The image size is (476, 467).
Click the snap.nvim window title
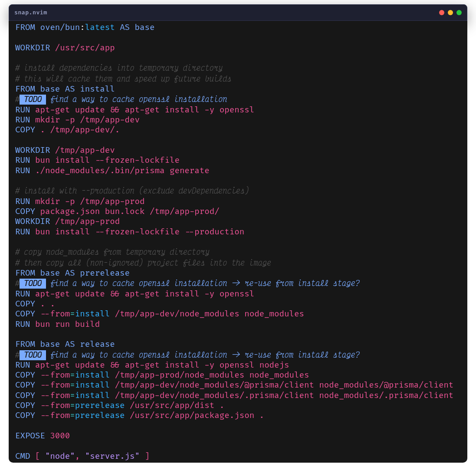pyautogui.click(x=30, y=13)
